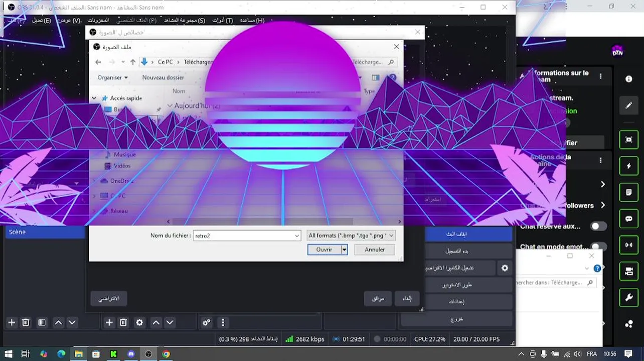The image size is (644, 361).
Task: Open source properties gear in Sources toolbar
Action: coord(139,322)
